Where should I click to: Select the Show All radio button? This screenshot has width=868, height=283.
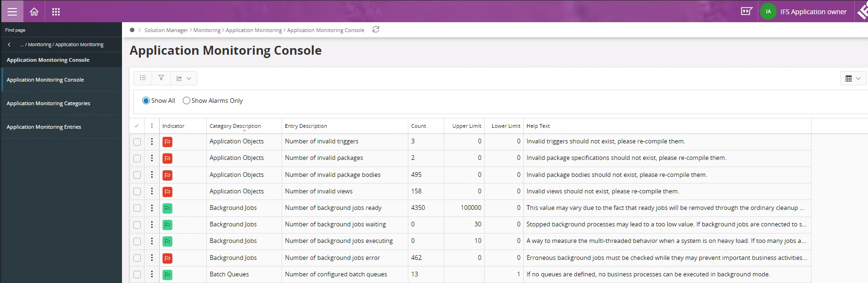click(x=146, y=100)
